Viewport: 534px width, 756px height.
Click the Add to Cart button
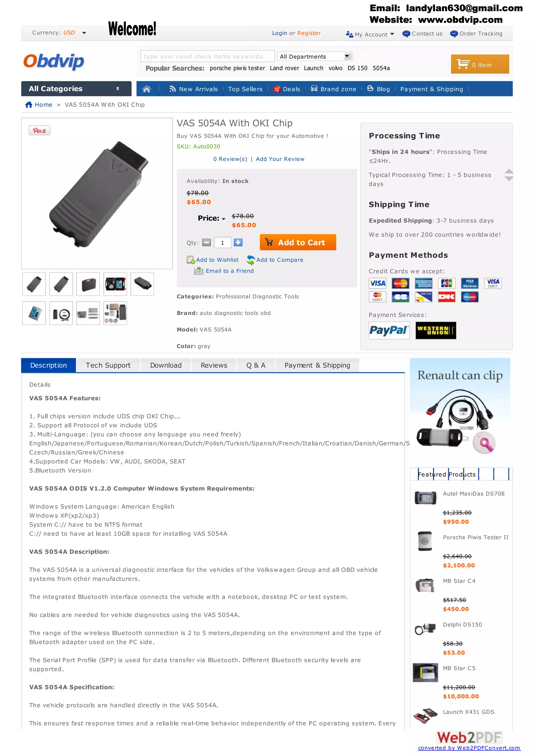coord(298,242)
